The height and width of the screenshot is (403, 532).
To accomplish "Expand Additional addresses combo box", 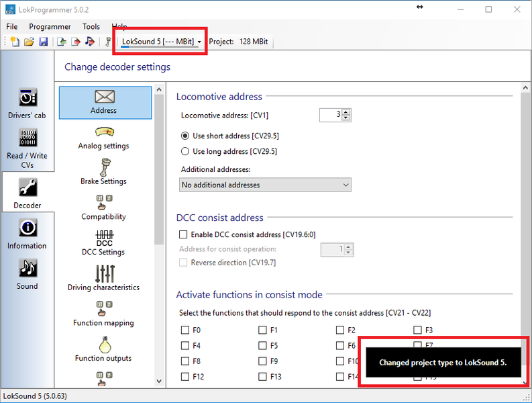I will 265,185.
